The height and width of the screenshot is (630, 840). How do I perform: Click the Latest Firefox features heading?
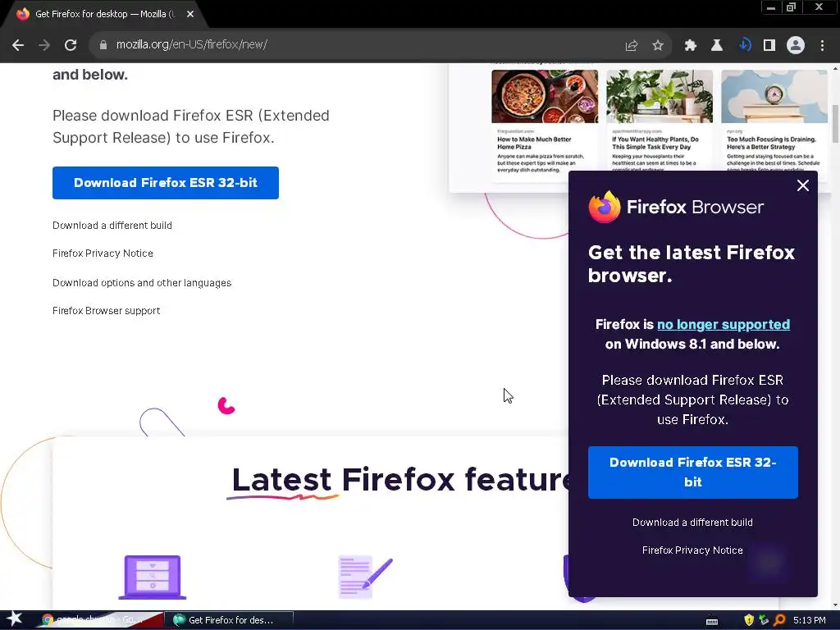tap(399, 479)
